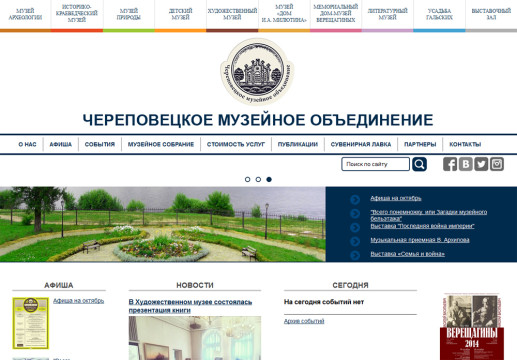
Task: Open the Instagram social icon
Action: (x=497, y=164)
